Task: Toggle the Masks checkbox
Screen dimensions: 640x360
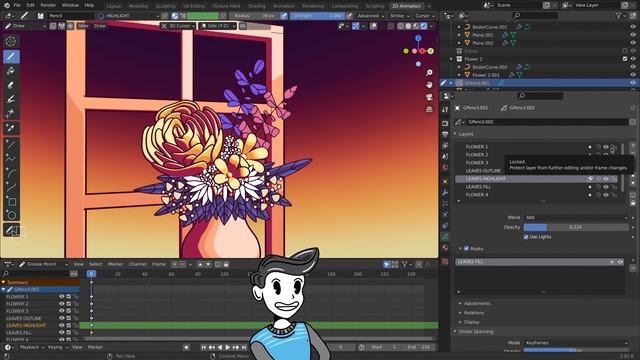Action: click(467, 248)
